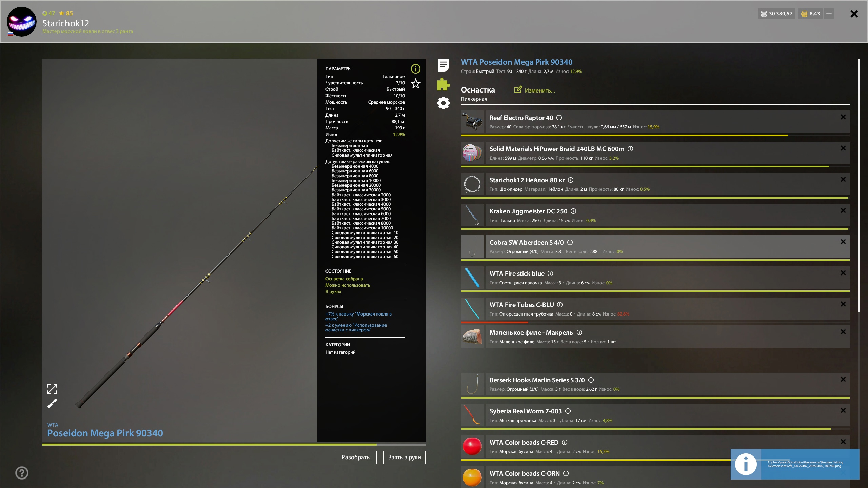Screen dimensions: 868x488
Task: Click Изменить to edit the rig
Action: click(x=534, y=90)
